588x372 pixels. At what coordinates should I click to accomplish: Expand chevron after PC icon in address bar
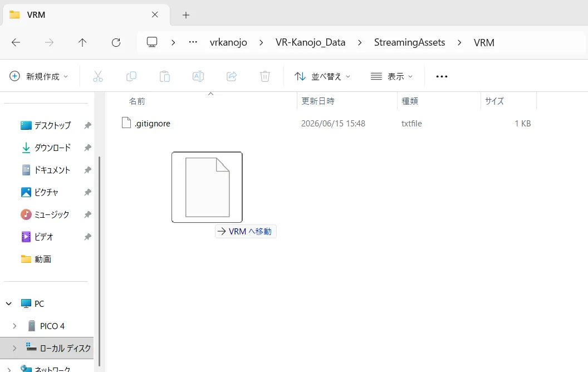[173, 42]
